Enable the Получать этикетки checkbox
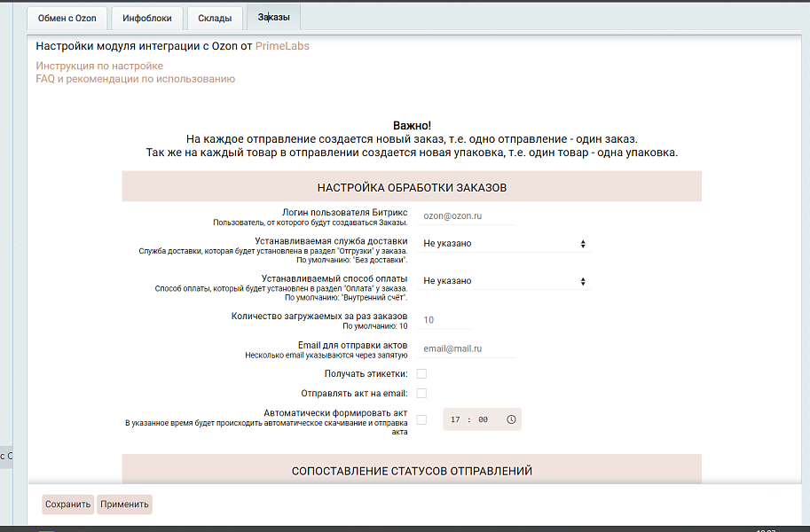The image size is (810, 532). click(x=422, y=374)
